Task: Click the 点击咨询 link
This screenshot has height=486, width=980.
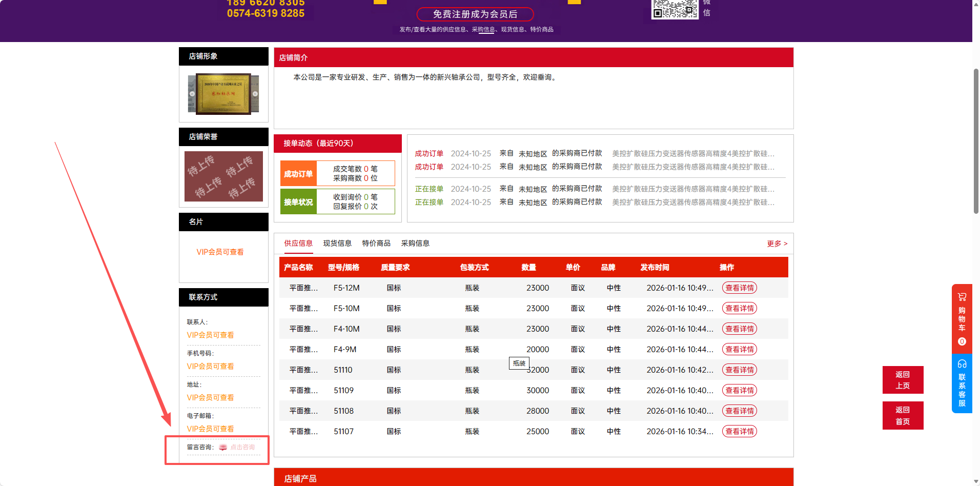Action: pyautogui.click(x=242, y=448)
